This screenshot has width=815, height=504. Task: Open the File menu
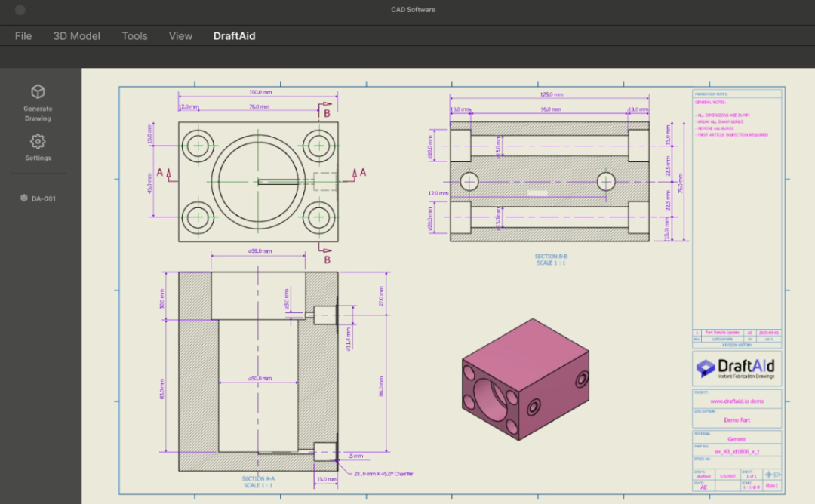[23, 36]
